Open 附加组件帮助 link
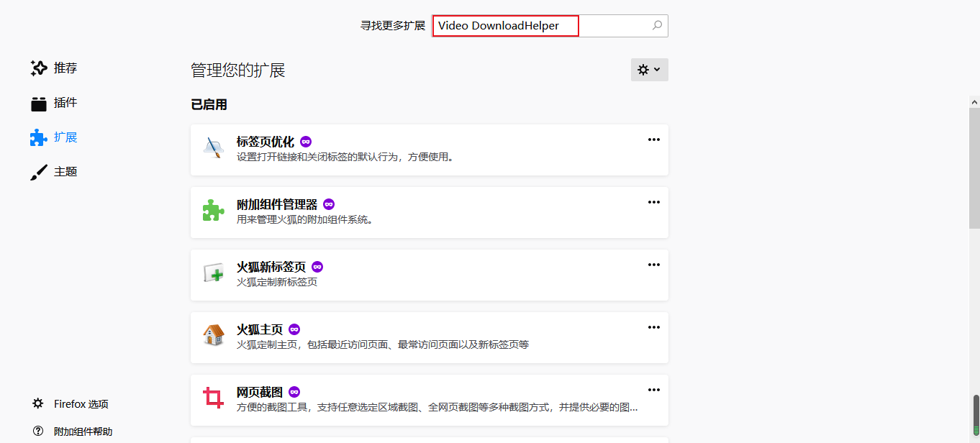This screenshot has height=443, width=980. [83, 431]
